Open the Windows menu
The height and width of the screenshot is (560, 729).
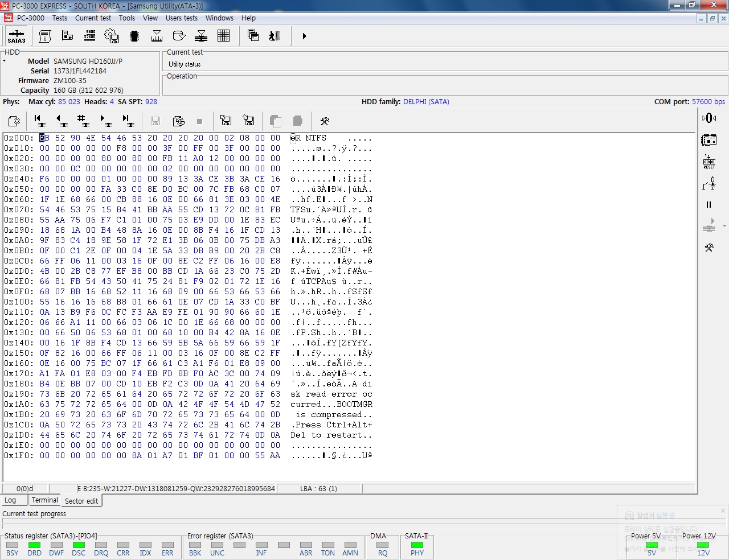pyautogui.click(x=219, y=18)
